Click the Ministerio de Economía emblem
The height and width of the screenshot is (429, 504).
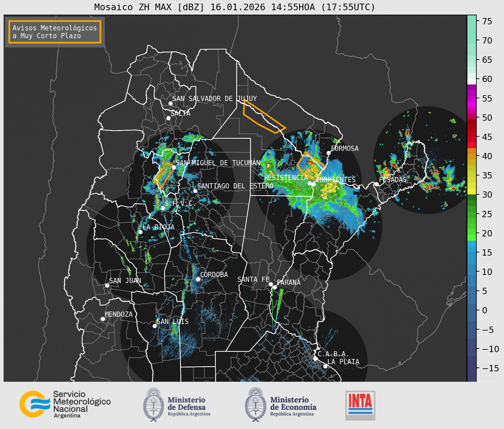click(256, 404)
